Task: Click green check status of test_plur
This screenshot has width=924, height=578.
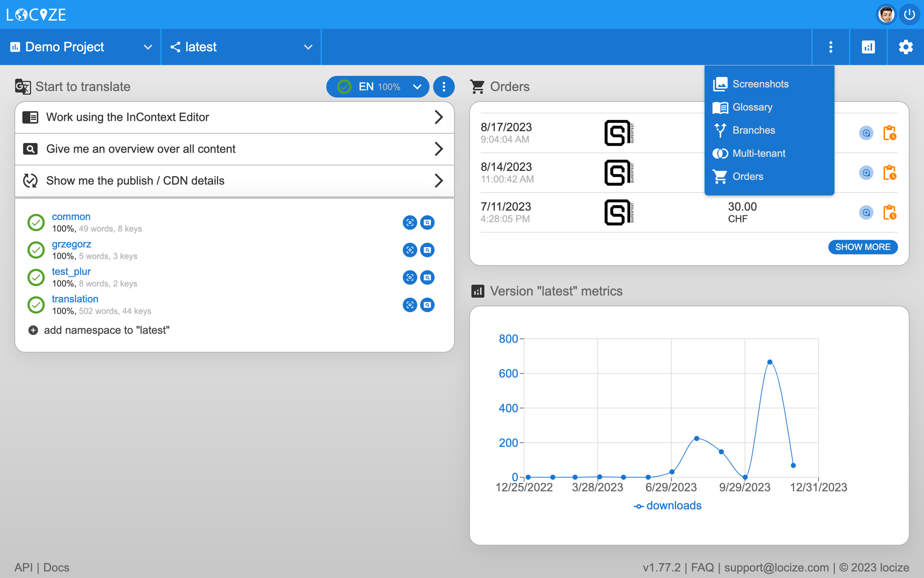Action: [x=36, y=277]
